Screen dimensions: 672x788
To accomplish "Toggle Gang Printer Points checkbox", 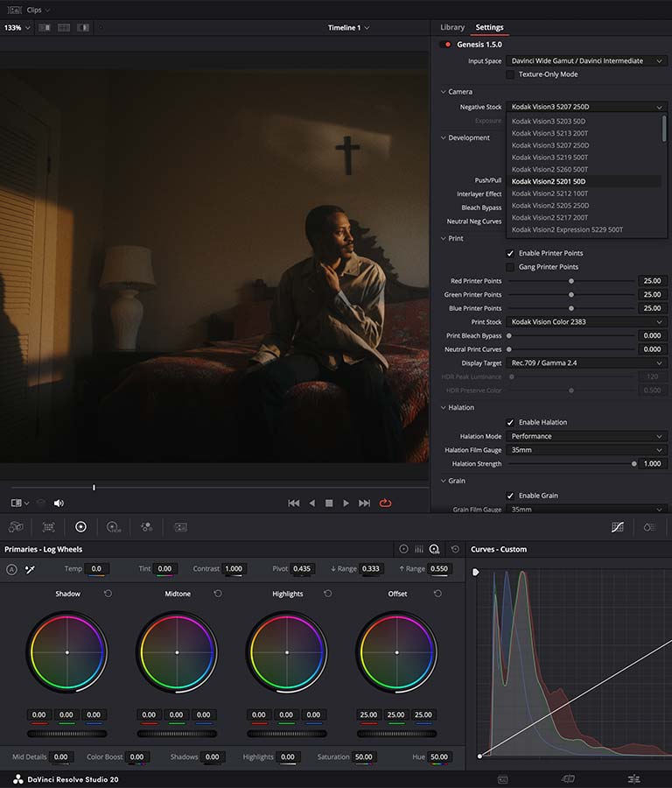I will click(510, 267).
